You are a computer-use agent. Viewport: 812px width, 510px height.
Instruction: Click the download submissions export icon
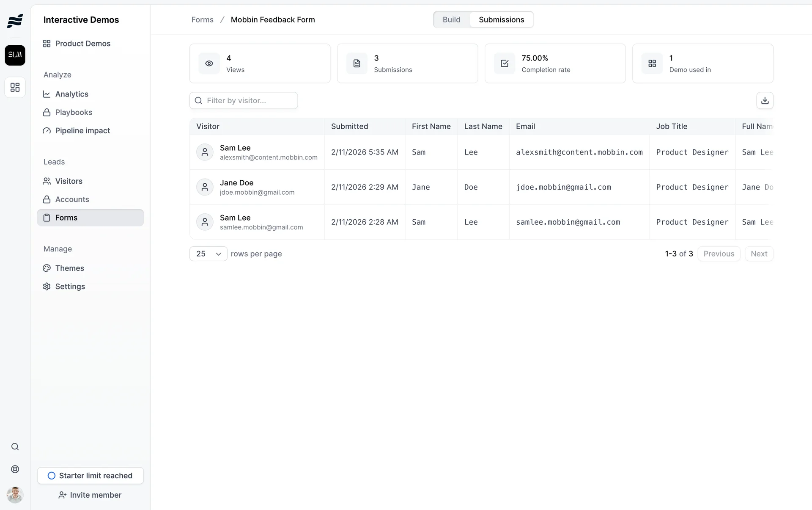765,101
